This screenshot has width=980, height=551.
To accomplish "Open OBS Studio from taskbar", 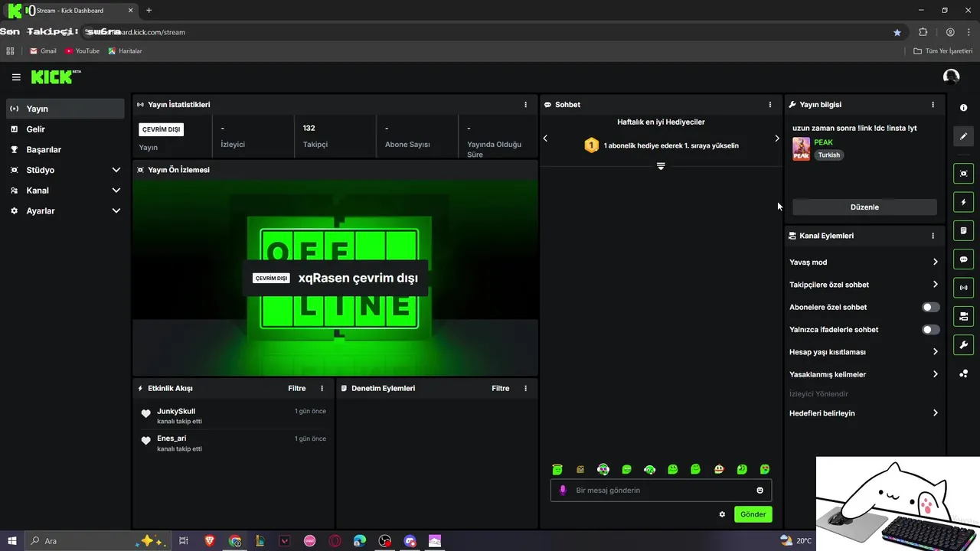I will tap(385, 541).
